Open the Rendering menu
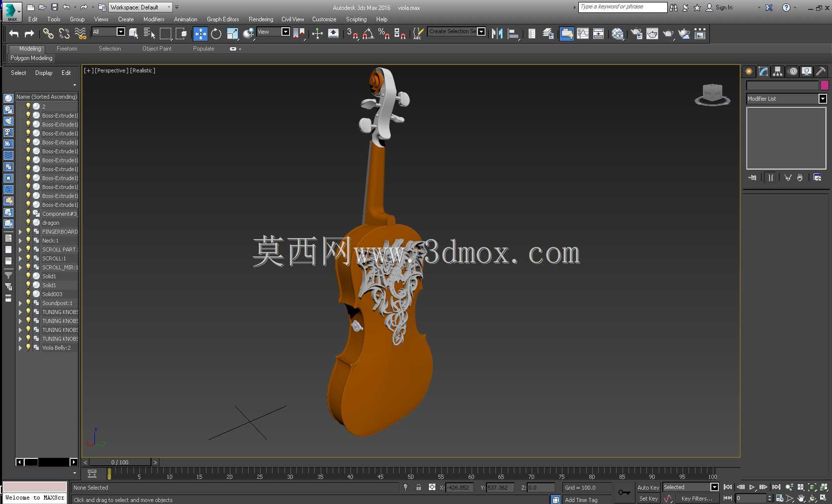832x504 pixels. tap(261, 19)
